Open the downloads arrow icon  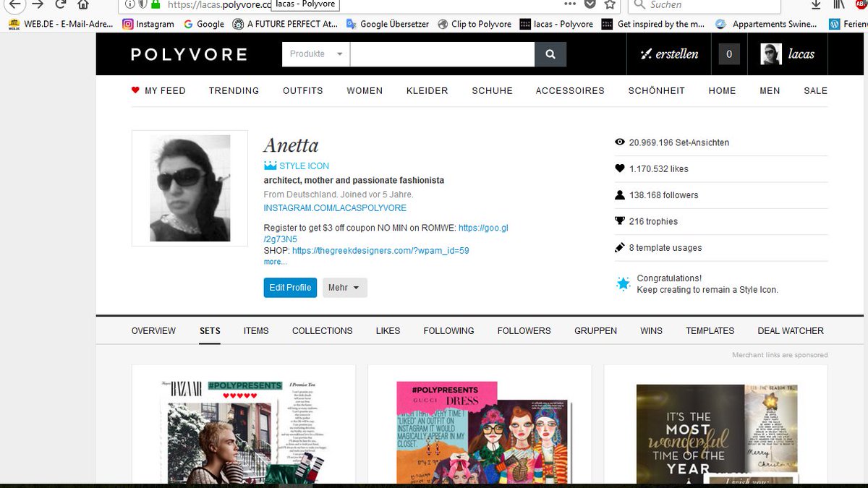pos(816,4)
